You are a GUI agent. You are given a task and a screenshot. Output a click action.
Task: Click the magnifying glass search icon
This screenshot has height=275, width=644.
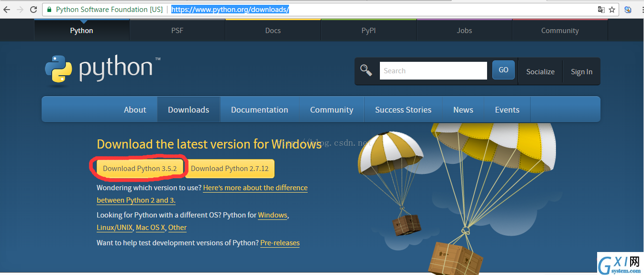366,70
